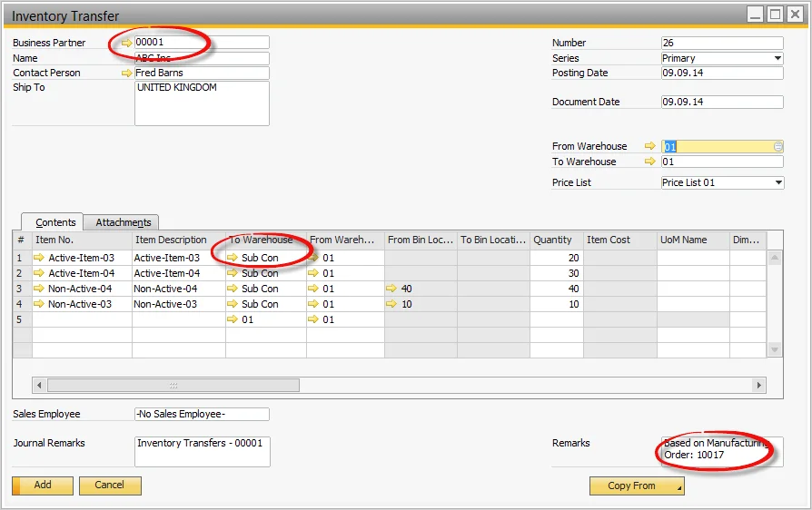Image resolution: width=812 pixels, height=510 pixels.
Task: Click choose-from-list icon in From Warehouse field
Action: (x=777, y=147)
